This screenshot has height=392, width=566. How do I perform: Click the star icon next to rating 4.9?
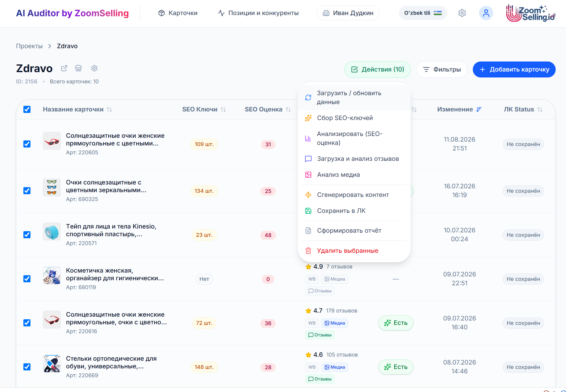click(x=308, y=267)
